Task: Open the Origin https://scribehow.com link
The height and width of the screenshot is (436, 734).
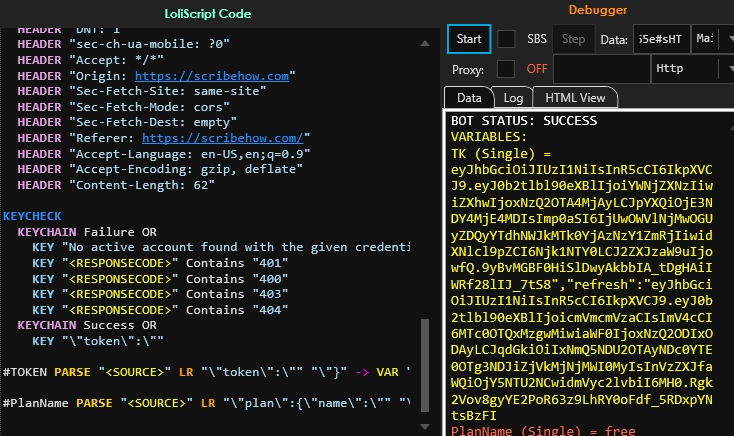Action: pos(212,76)
